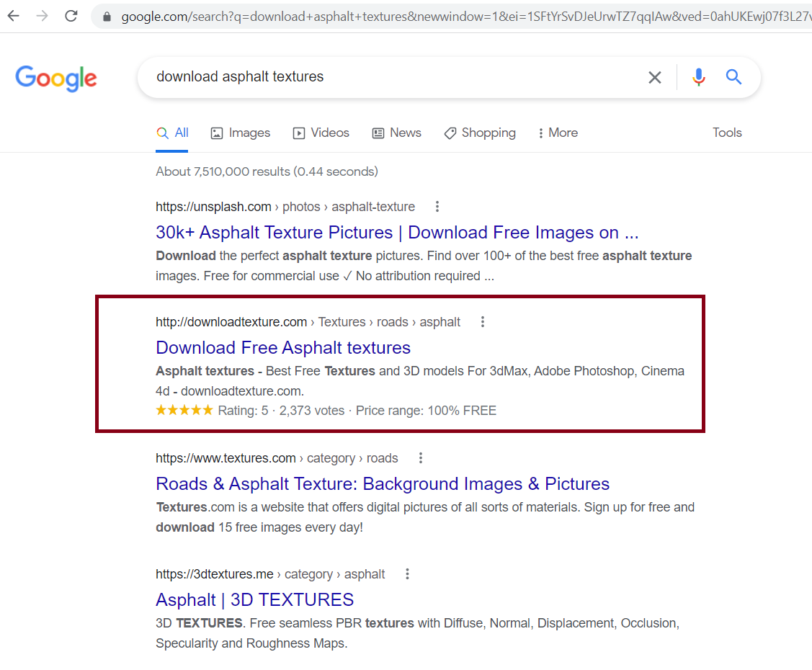Reload the page with the refresh icon
Screen dimensions: 812x670
tap(71, 16)
